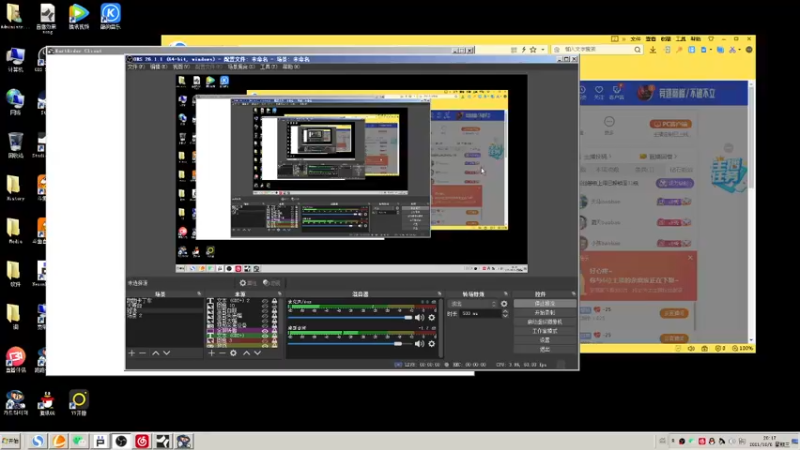Toggle visibility of red image source
Screen dimensions: 800x450
tap(265, 340)
